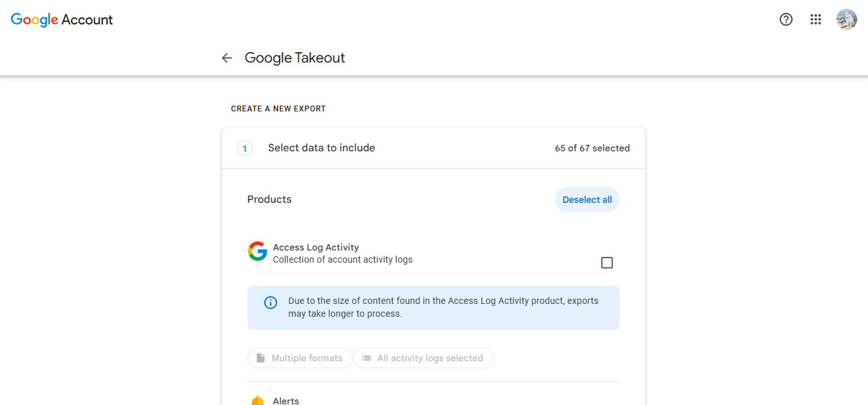Click the Google G logo for Access Log Activity
Image resolution: width=868 pixels, height=405 pixels.
(x=257, y=251)
